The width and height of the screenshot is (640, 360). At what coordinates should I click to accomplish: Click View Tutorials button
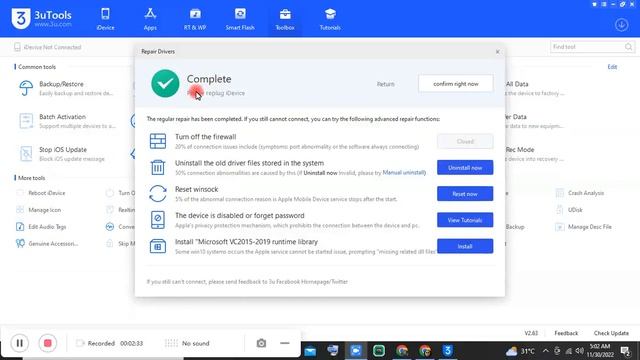[x=465, y=220]
